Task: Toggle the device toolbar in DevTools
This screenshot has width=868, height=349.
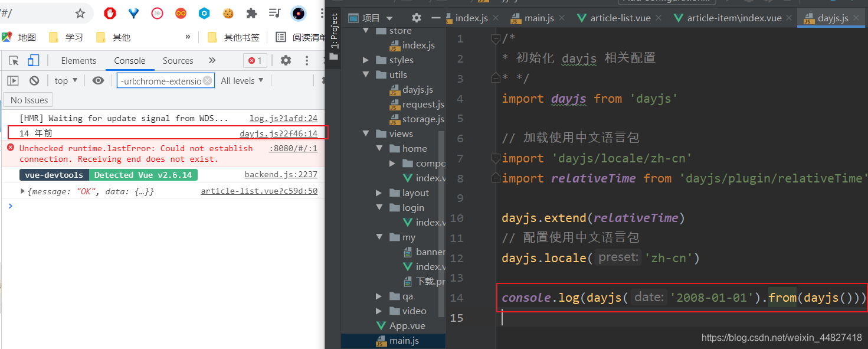Action: click(x=34, y=60)
